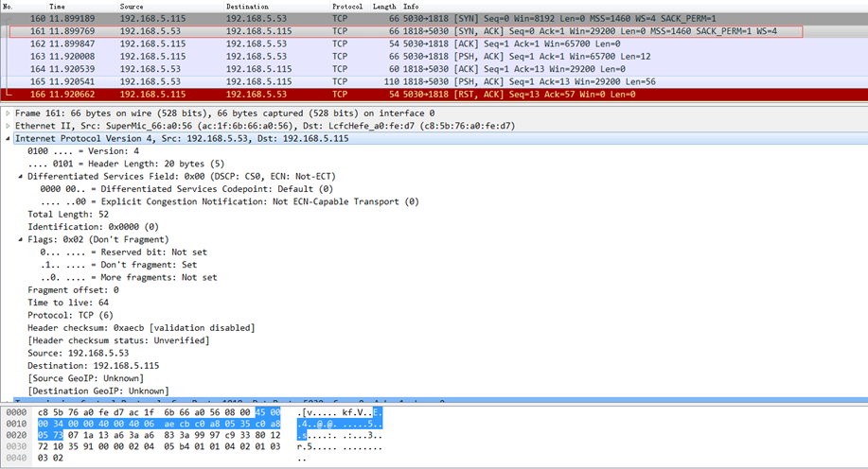868x469 pixels.
Task: Select packet 162 ACK row
Action: (x=434, y=43)
